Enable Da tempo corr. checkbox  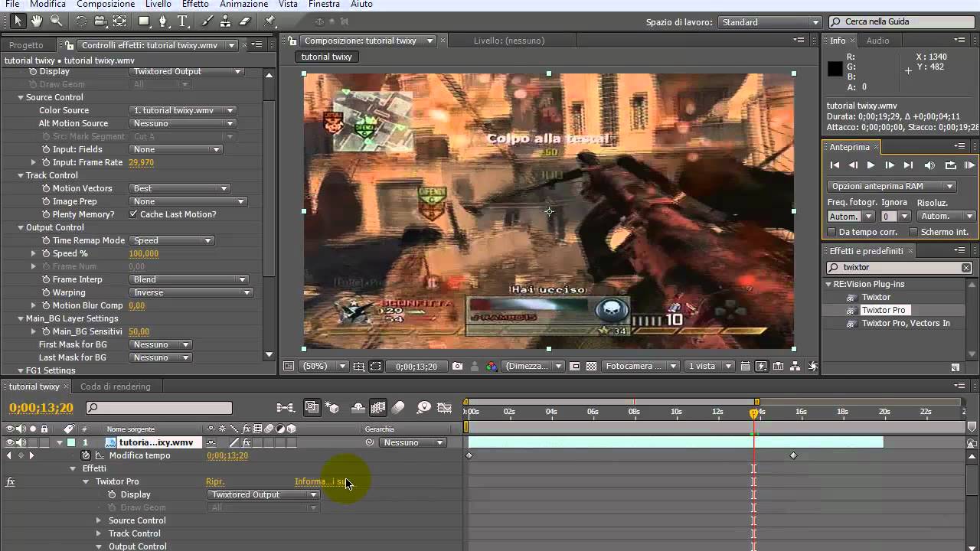[x=832, y=232]
